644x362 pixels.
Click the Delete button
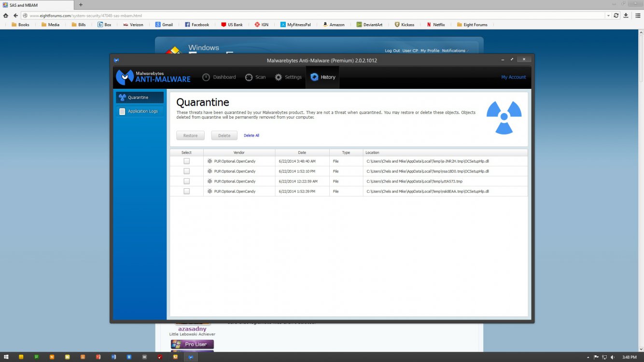[224, 136]
